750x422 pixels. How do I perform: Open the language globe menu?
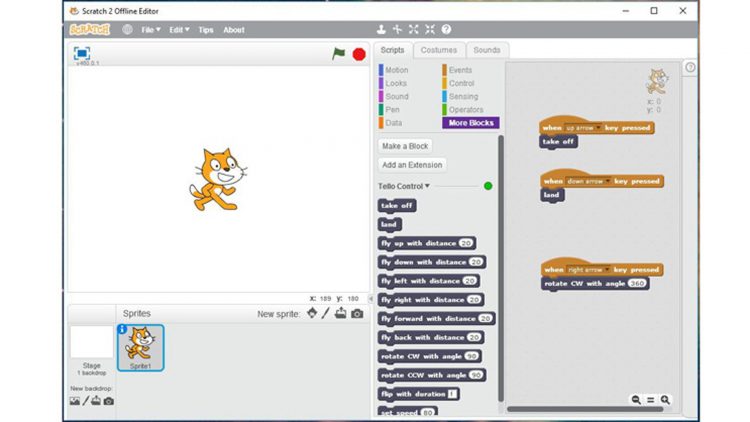127,29
